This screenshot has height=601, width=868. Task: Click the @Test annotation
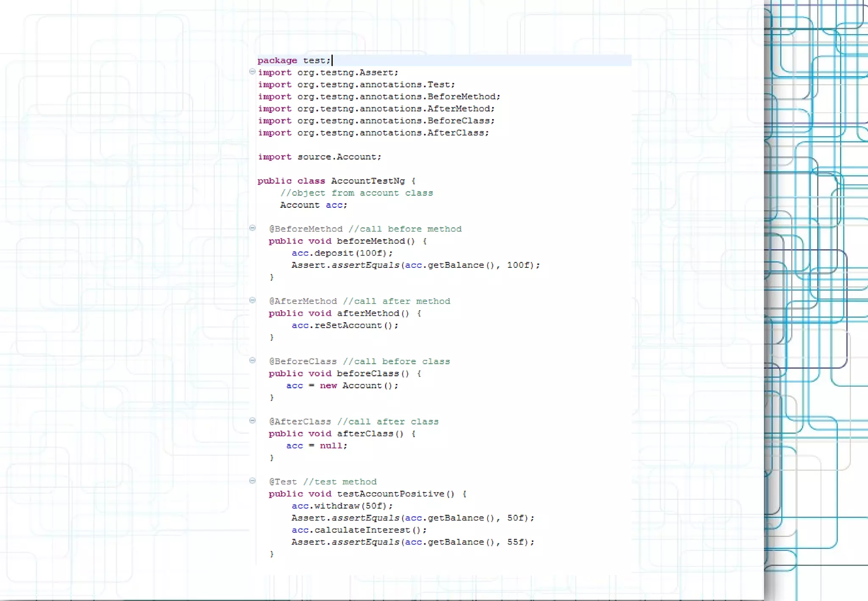[x=284, y=482]
